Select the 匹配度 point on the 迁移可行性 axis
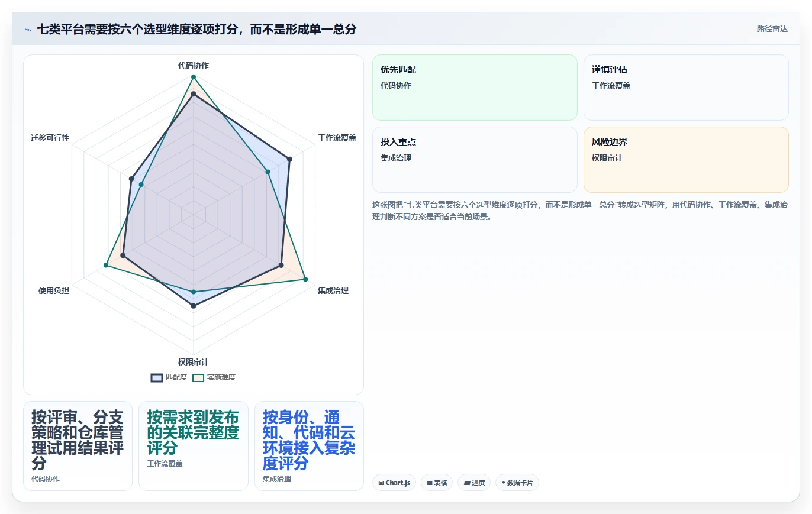Screen dimensions: 812x514 pyautogui.click(x=131, y=179)
